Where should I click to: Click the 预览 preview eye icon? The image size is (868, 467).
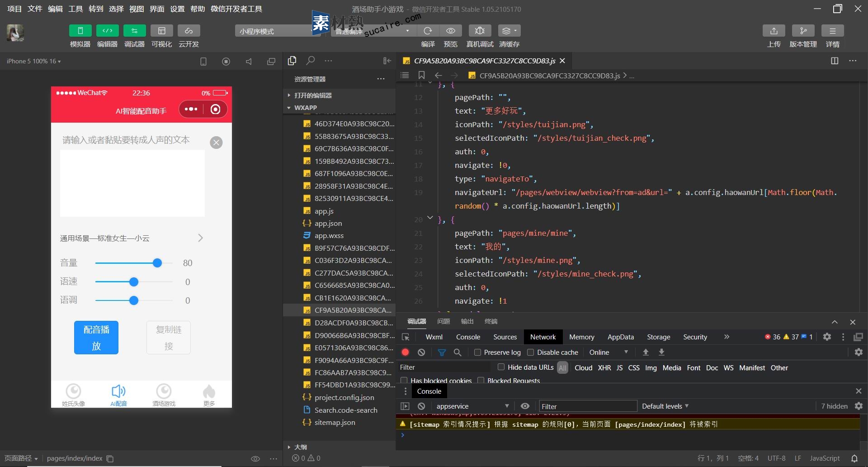click(451, 31)
